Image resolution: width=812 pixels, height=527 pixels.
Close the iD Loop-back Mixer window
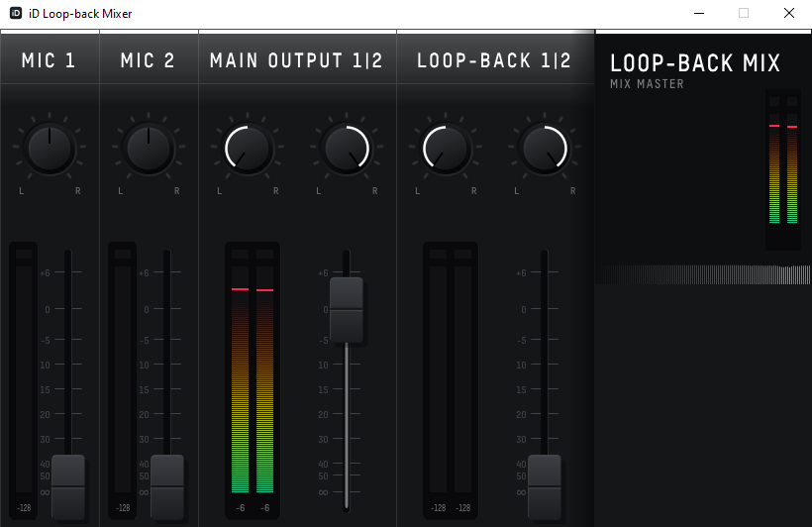(788, 13)
